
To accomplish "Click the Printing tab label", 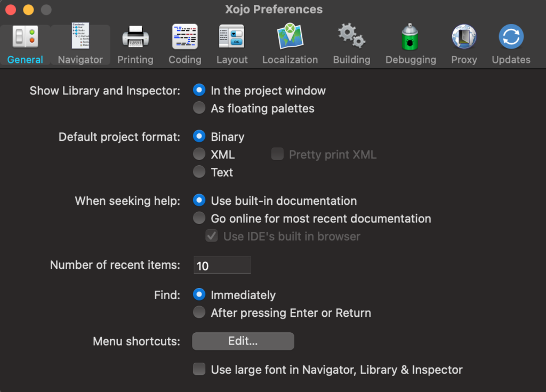I will pyautogui.click(x=135, y=60).
